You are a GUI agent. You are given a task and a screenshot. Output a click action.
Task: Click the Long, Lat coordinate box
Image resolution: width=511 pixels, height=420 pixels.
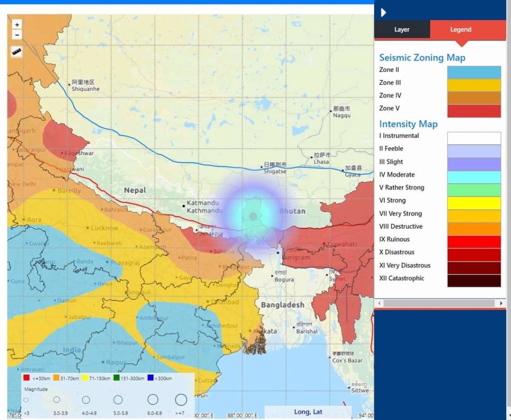(x=308, y=412)
